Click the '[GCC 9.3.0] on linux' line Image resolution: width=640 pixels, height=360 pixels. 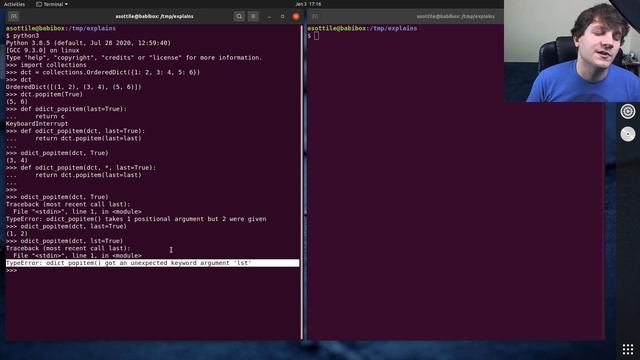(42, 50)
